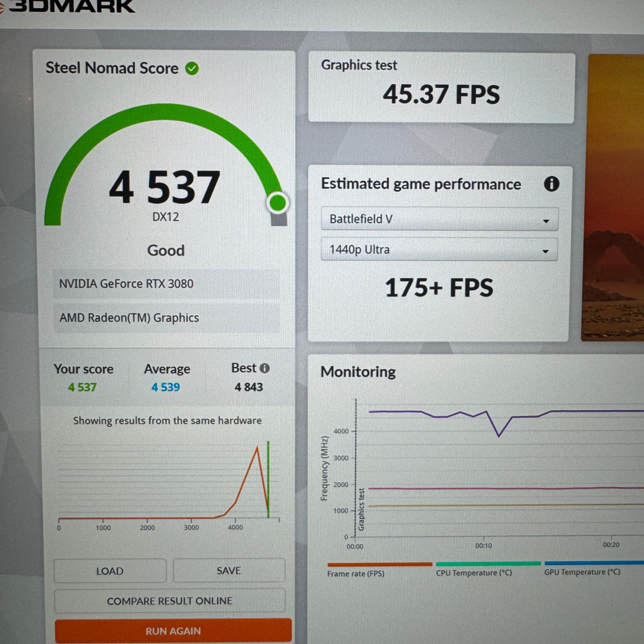This screenshot has height=644, width=644.
Task: Open the Battlefield V game selector dropdown
Action: (x=439, y=219)
